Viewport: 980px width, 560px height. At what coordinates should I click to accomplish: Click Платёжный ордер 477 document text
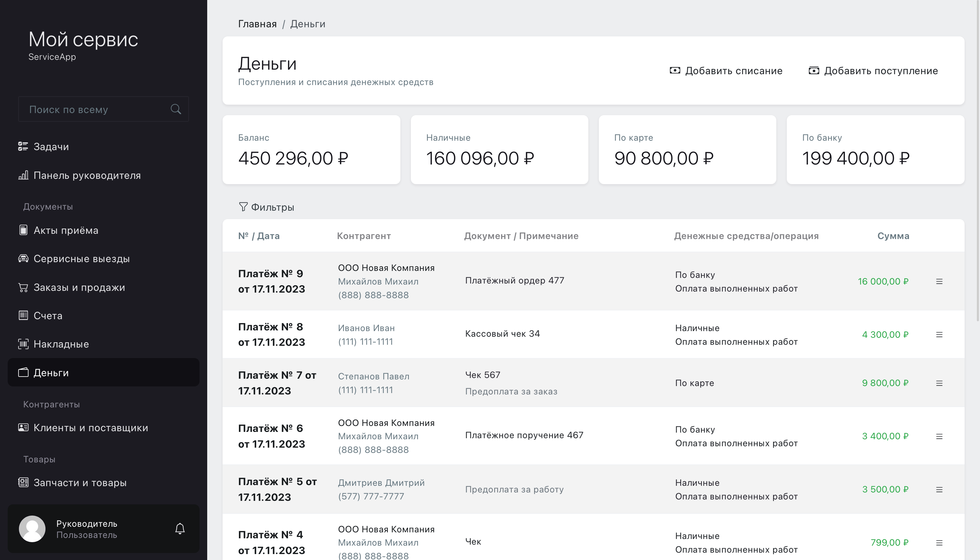tap(514, 280)
